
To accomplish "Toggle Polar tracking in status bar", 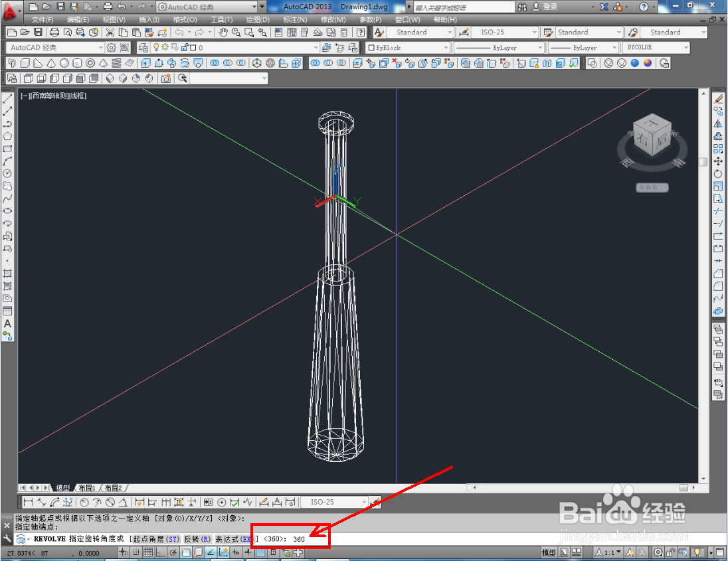I will point(173,552).
